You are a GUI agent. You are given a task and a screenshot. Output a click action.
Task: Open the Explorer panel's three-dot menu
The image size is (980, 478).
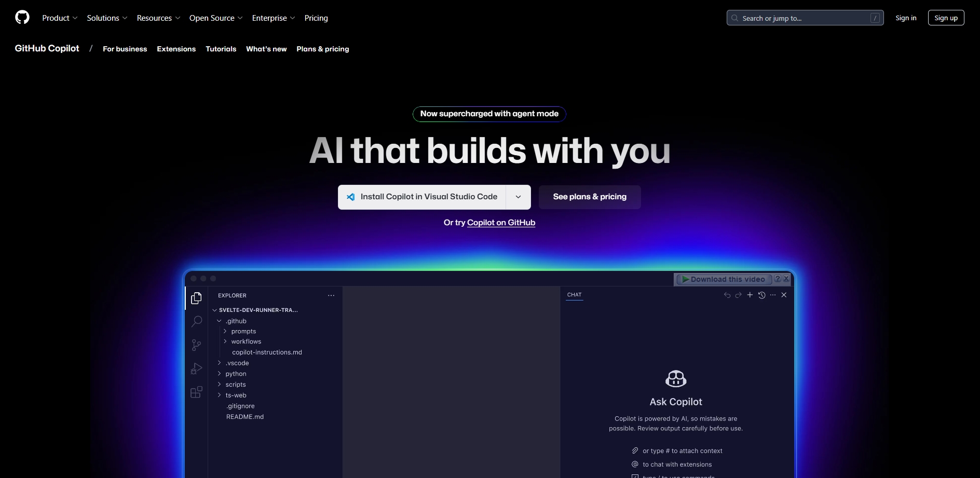coord(331,295)
